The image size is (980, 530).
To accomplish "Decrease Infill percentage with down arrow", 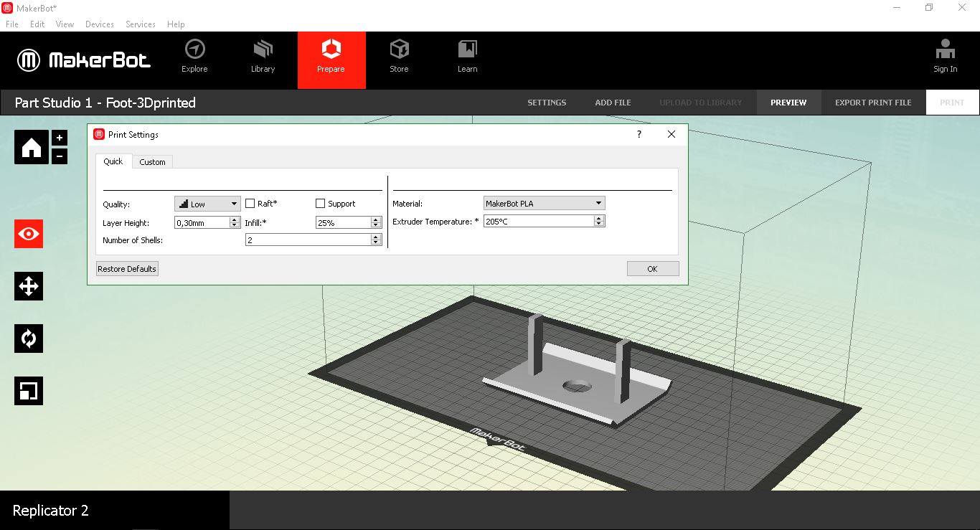I will (376, 226).
